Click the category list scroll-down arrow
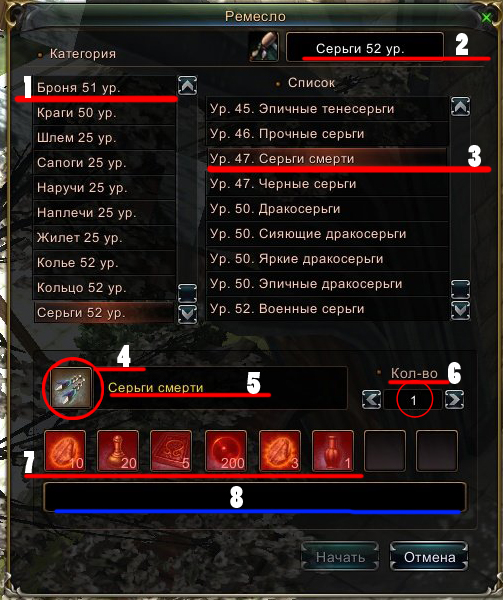503x600 pixels. click(187, 314)
